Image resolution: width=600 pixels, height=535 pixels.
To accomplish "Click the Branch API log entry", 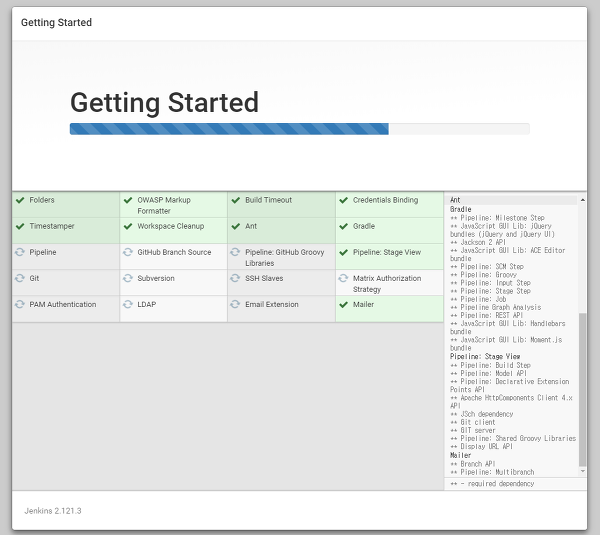I will point(473,464).
